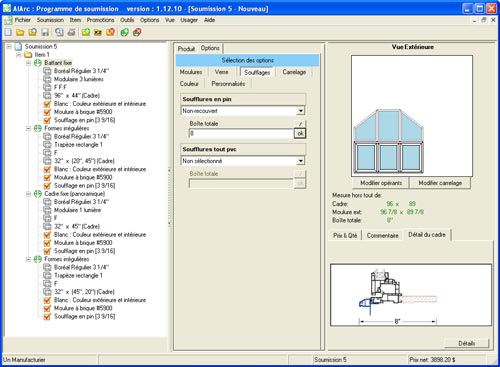Toggle Moulure à brique #5900 checkbox under Battant fixe
Viewport: 500px width, 367px height.
click(47, 112)
